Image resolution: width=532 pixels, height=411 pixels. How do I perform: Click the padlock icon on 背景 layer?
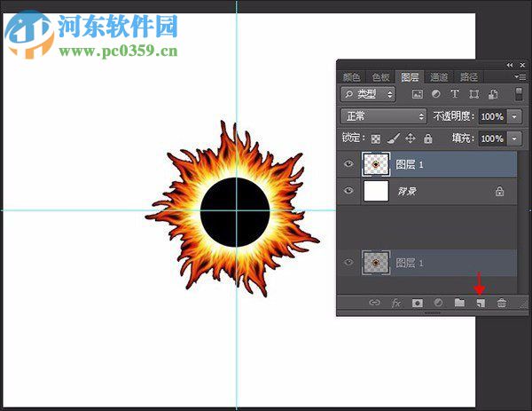coord(499,191)
